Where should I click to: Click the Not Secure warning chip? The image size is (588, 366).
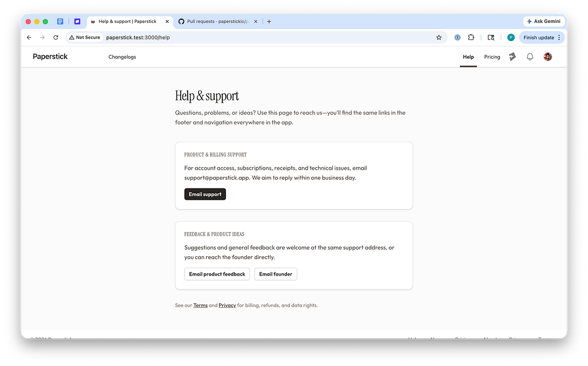coord(85,38)
